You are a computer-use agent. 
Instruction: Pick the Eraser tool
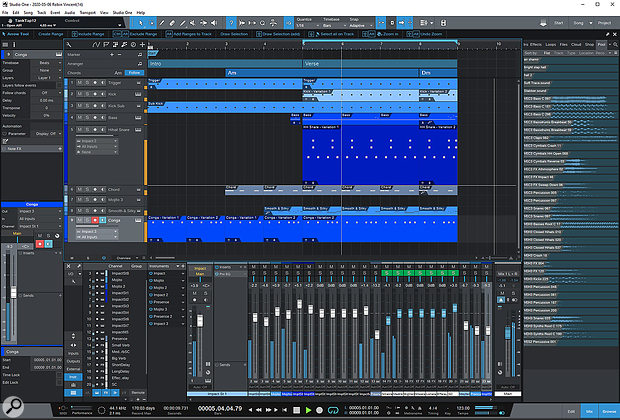tap(172, 23)
